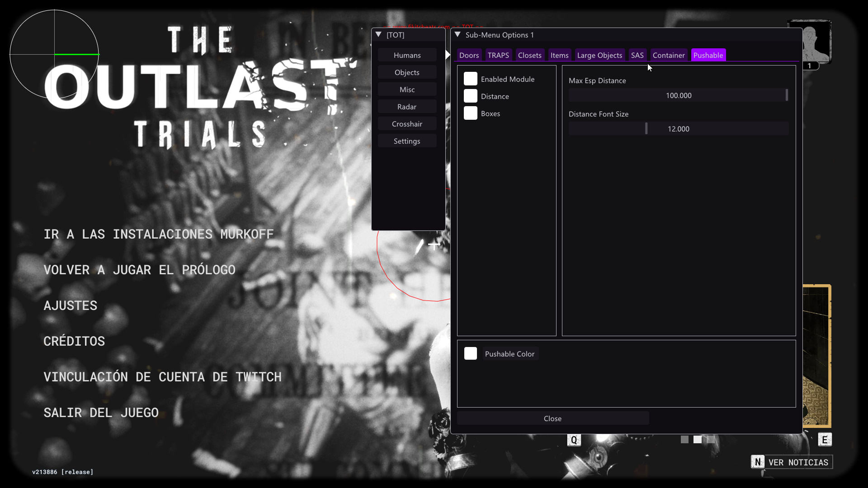Open the Settings section

coord(407,141)
